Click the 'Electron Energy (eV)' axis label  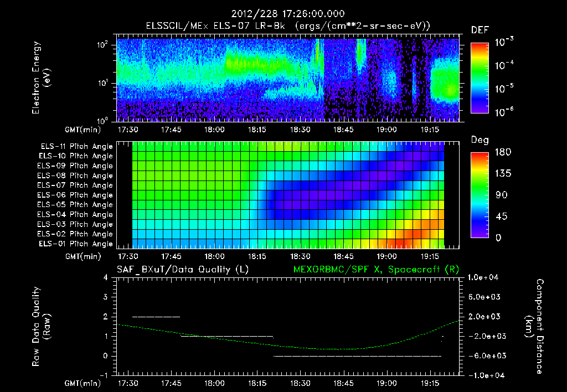point(41,78)
